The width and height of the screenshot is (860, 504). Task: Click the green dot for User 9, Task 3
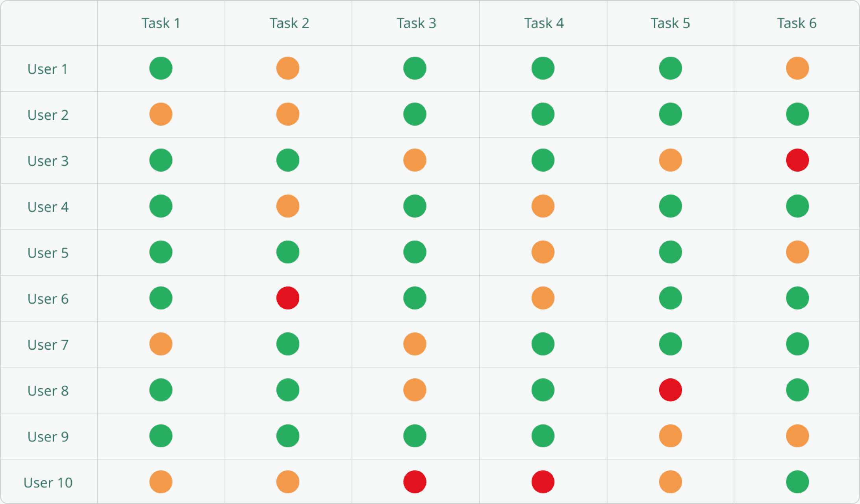415,436
